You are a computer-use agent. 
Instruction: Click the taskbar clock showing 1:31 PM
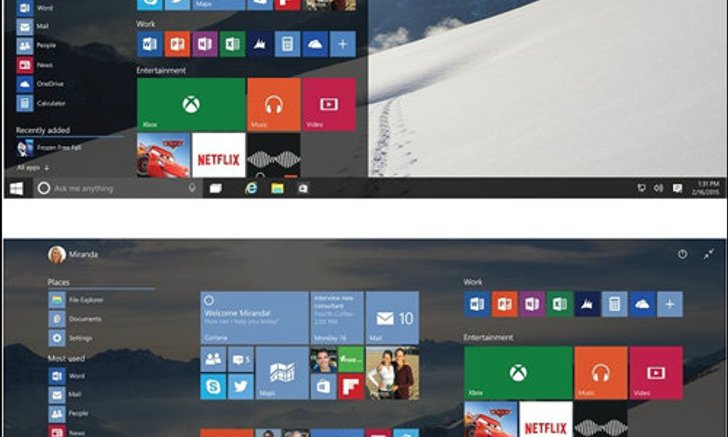706,188
